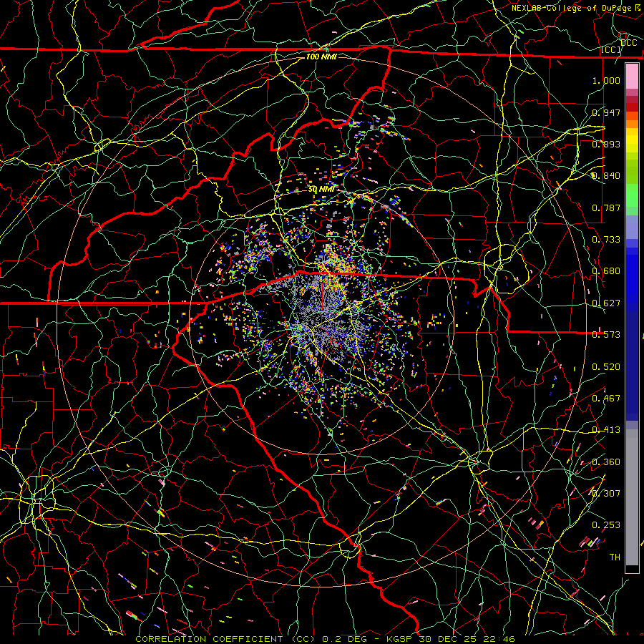Select the 100 NMI range ring label
644x644 pixels.
pyautogui.click(x=321, y=57)
